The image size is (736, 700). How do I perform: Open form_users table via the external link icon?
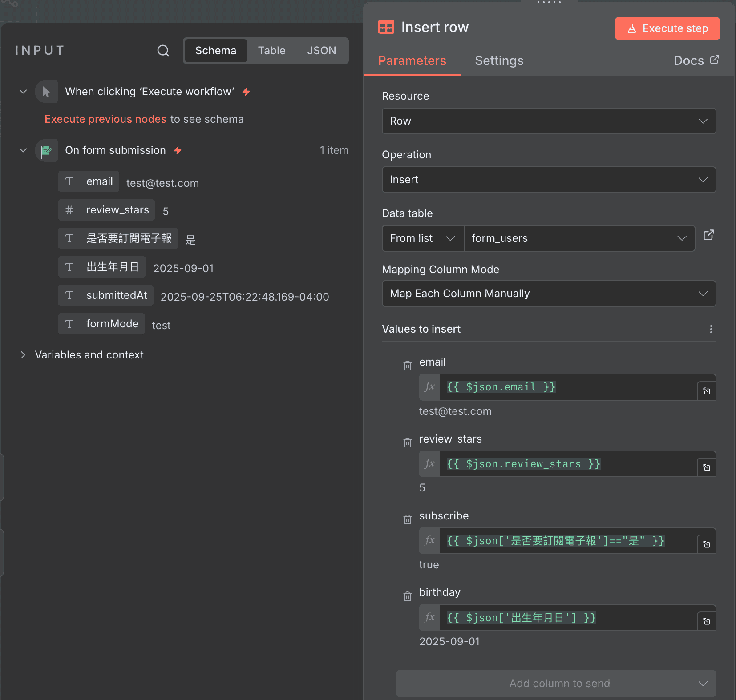tap(708, 235)
